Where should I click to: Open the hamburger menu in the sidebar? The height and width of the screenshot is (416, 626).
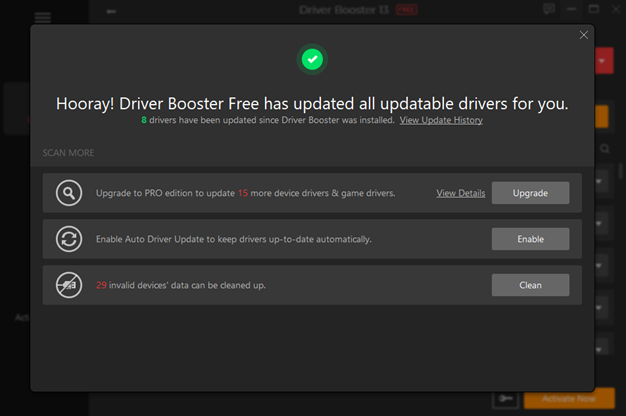click(42, 18)
